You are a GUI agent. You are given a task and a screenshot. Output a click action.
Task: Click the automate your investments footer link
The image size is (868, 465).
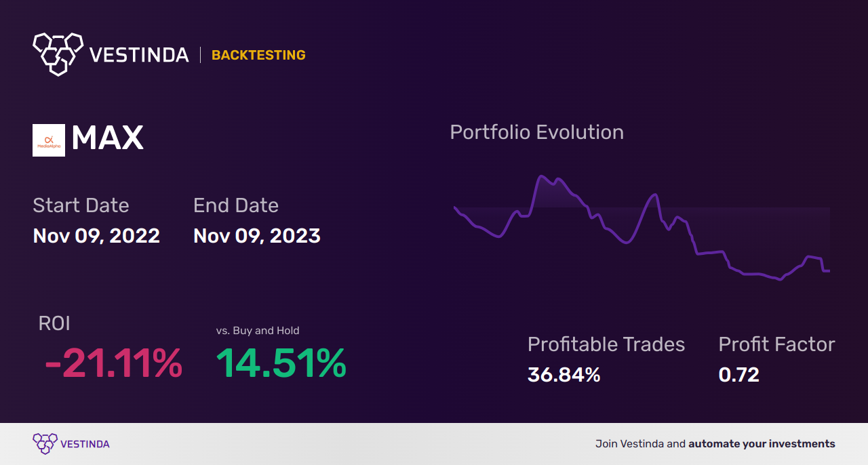click(x=762, y=444)
